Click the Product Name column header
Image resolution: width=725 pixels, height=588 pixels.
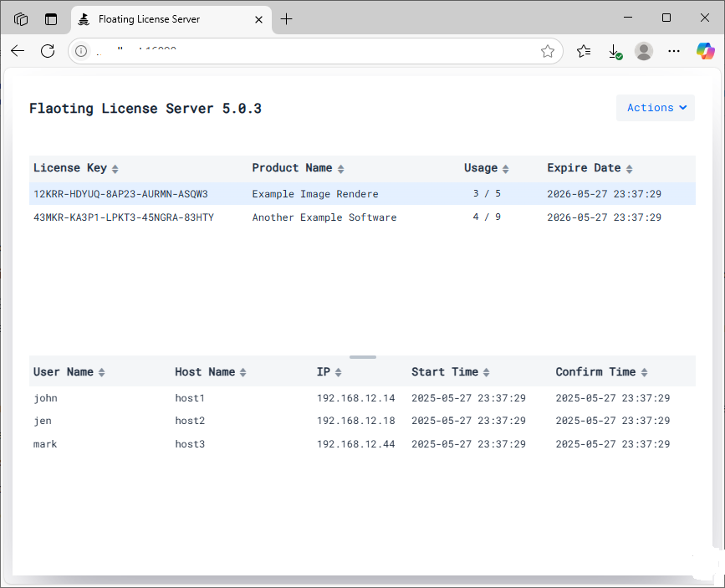click(x=292, y=168)
